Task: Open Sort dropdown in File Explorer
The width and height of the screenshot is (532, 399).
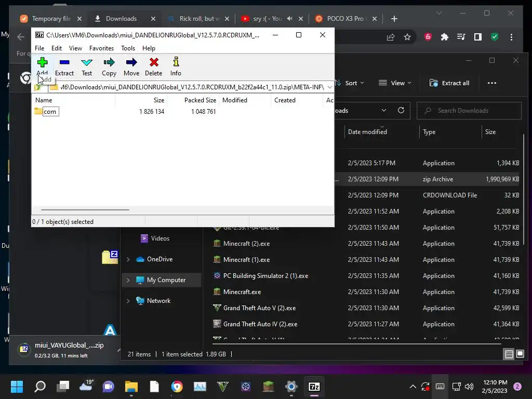Action: click(x=350, y=83)
